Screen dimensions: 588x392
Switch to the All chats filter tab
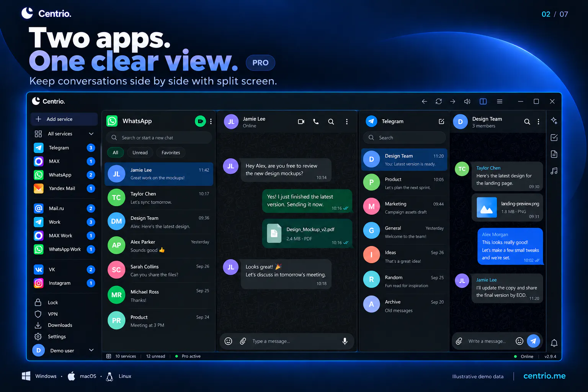[115, 153]
